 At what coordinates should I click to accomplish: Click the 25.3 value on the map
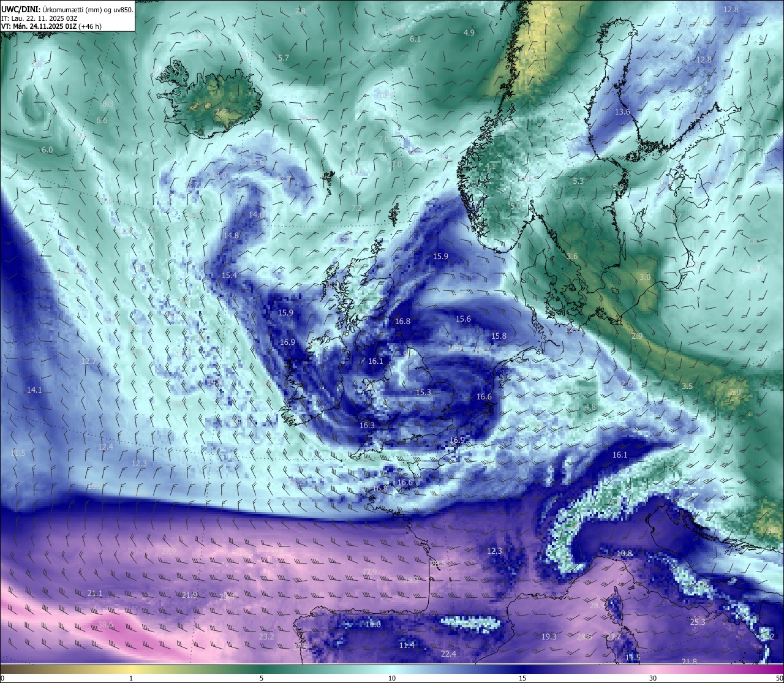[698, 622]
